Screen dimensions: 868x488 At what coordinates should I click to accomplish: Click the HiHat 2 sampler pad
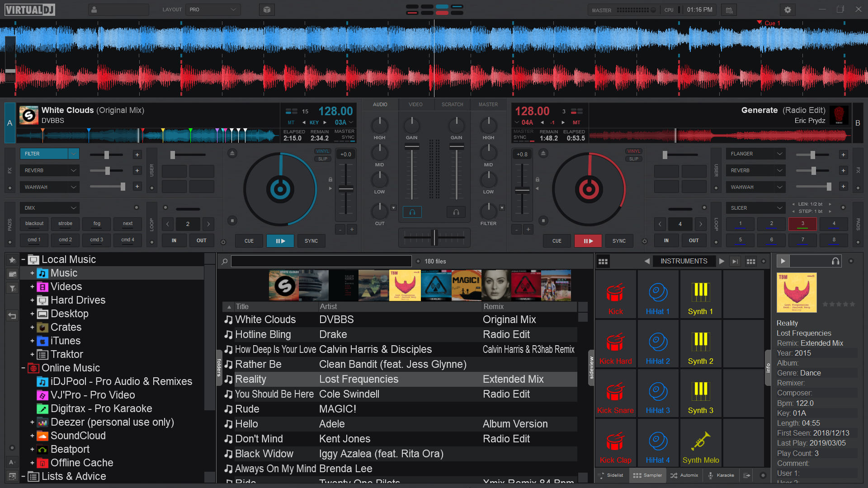658,345
